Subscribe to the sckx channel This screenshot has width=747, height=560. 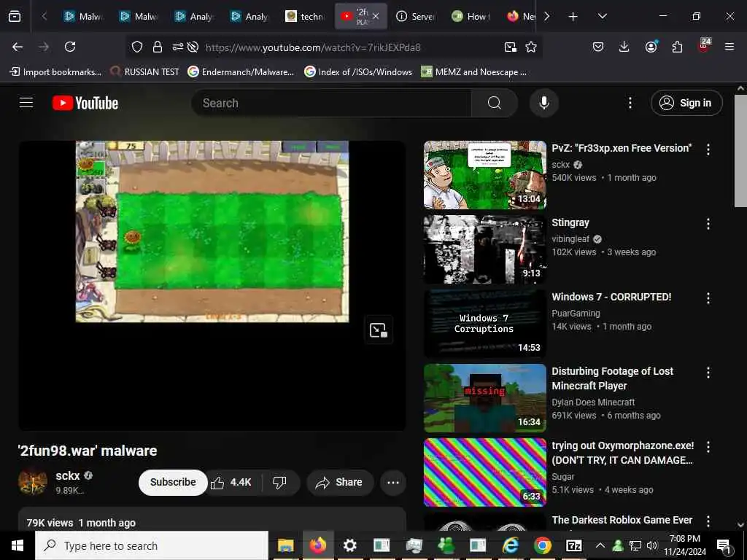click(x=173, y=482)
